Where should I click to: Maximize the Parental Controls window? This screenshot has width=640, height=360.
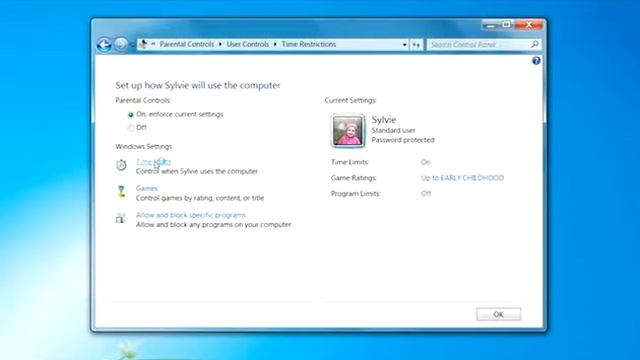click(x=507, y=25)
